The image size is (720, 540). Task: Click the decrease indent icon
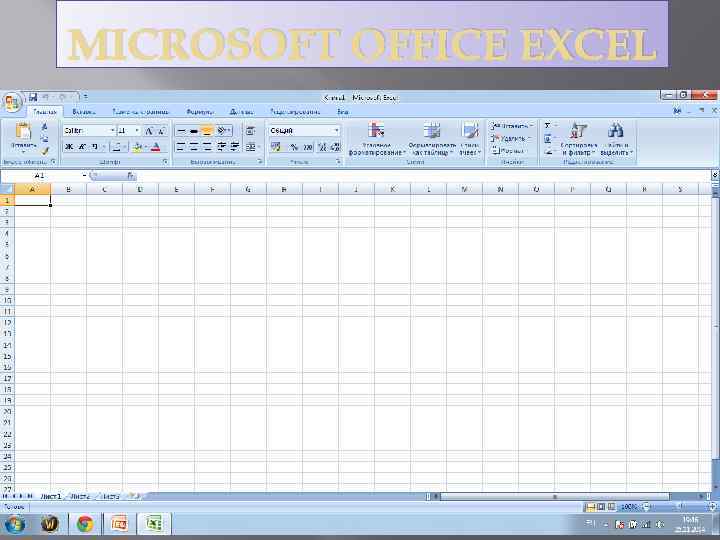[x=221, y=146]
